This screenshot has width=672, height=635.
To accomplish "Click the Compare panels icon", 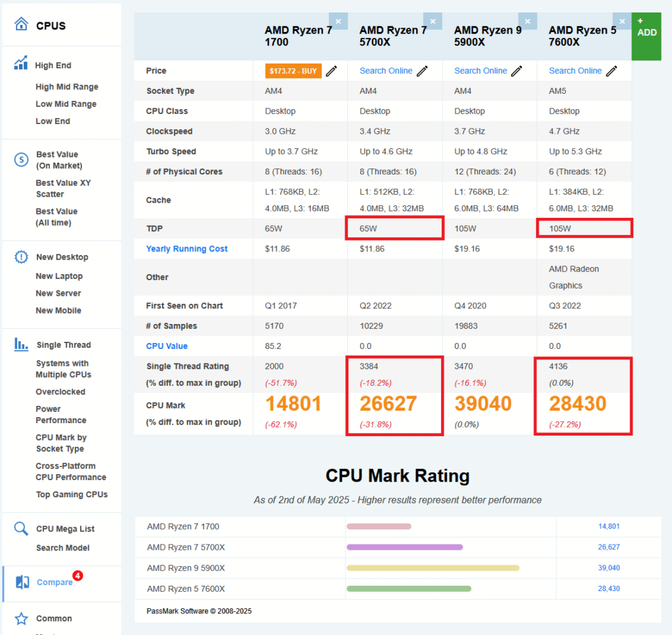I will click(x=22, y=582).
